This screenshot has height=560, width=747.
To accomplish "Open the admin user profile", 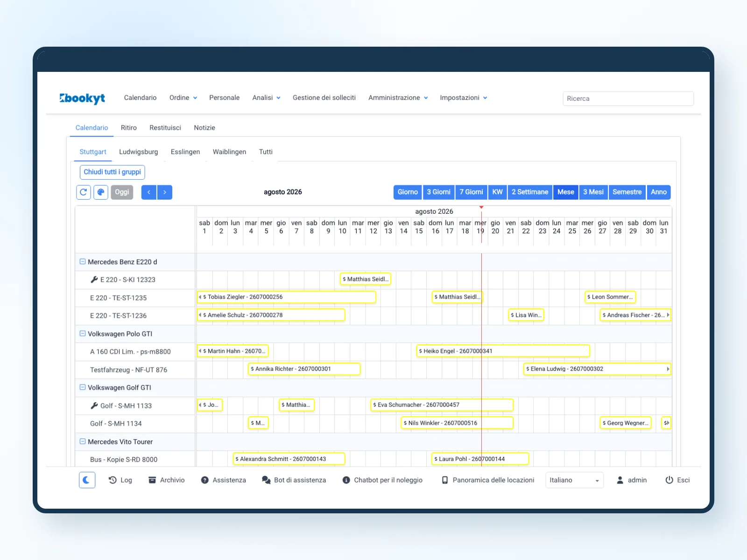I will coord(632,480).
